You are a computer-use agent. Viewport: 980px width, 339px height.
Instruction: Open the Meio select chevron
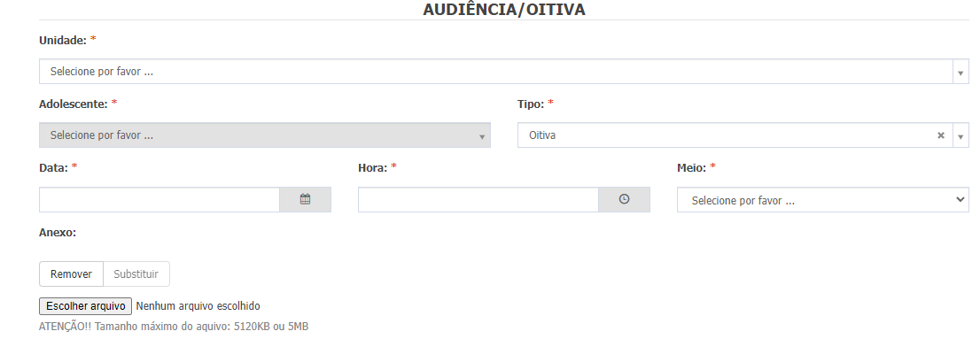961,200
